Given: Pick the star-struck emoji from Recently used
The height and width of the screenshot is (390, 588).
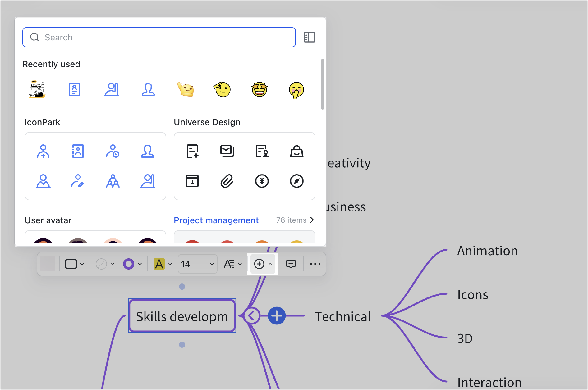Looking at the screenshot, I should tap(259, 90).
